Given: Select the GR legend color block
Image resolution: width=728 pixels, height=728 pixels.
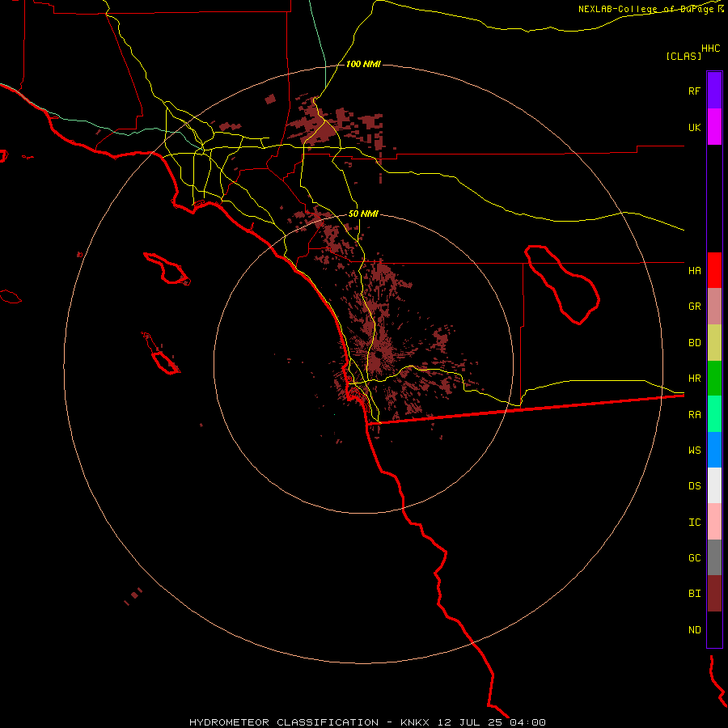Looking at the screenshot, I should [x=714, y=307].
